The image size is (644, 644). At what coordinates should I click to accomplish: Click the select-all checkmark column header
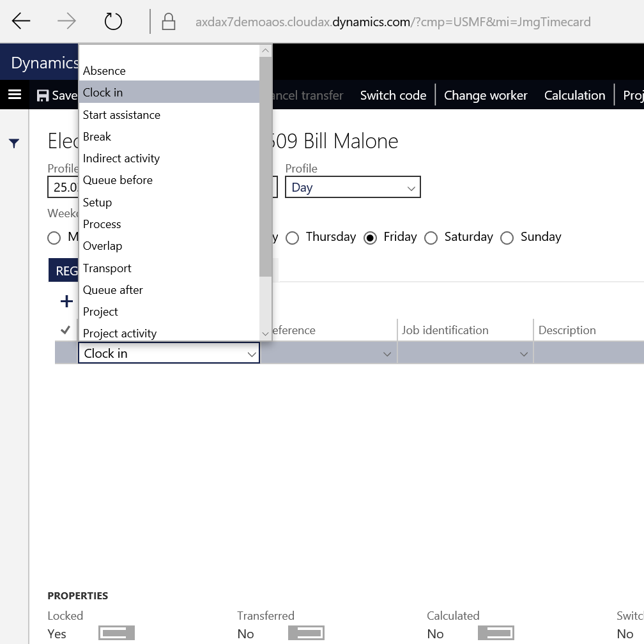[x=65, y=330]
